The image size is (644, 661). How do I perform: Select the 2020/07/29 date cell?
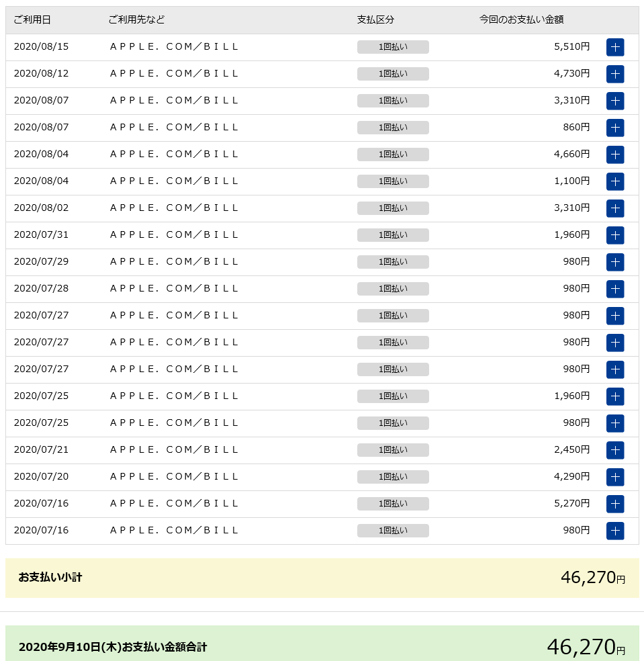click(42, 262)
